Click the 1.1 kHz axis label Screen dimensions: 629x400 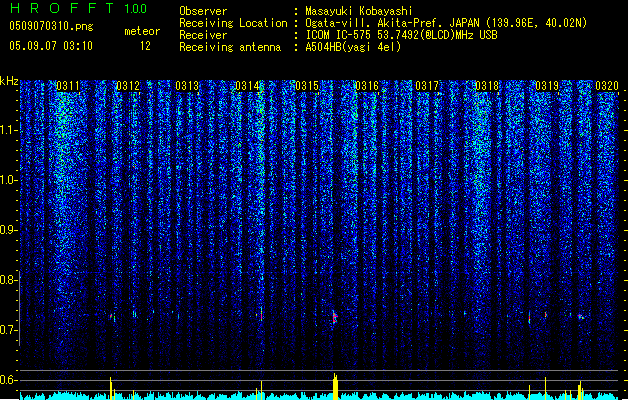(9, 130)
